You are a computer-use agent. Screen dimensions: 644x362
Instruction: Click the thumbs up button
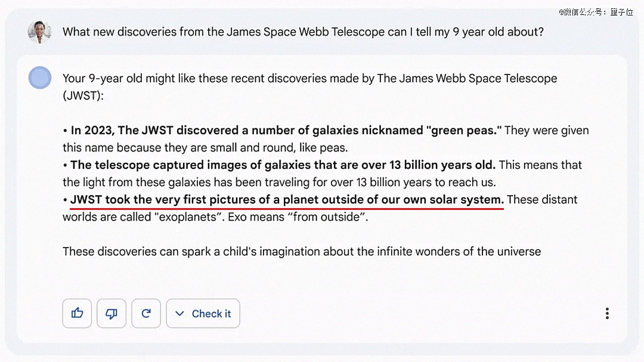[77, 314]
